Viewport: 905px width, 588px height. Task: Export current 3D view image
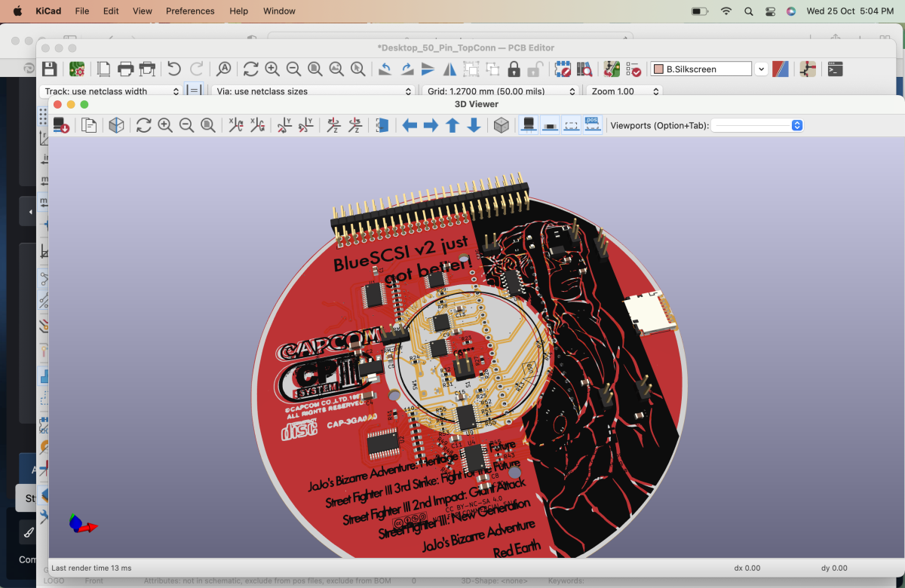click(62, 126)
